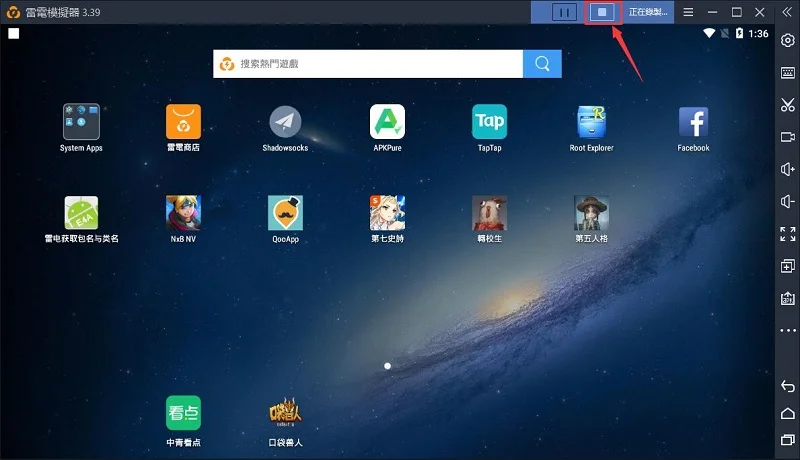Viewport: 800px width, 460px height.
Task: Pause the recording in the title bar
Action: point(564,12)
